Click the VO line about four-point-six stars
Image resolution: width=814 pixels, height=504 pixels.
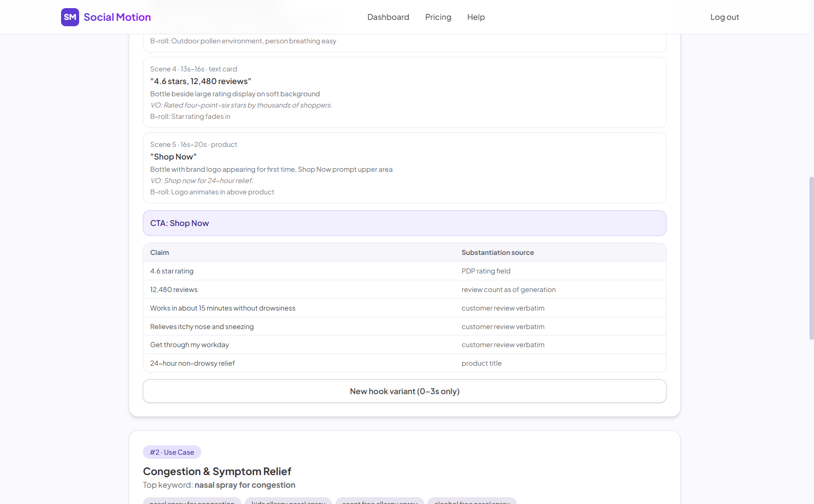click(241, 105)
